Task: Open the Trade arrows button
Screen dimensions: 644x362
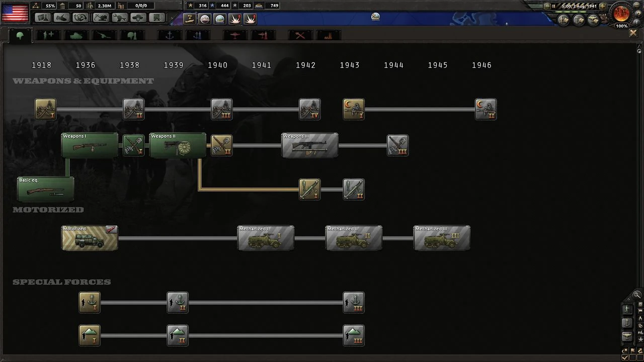Action: click(x=80, y=18)
